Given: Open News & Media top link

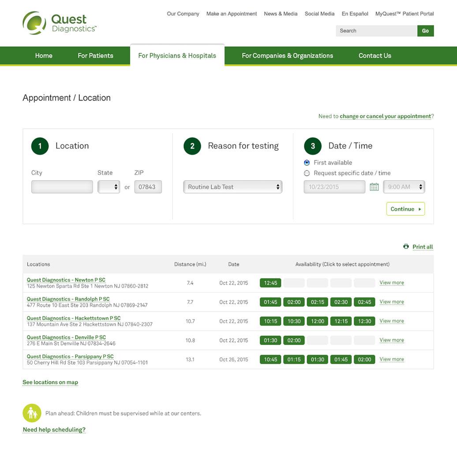Looking at the screenshot, I should pos(281,14).
